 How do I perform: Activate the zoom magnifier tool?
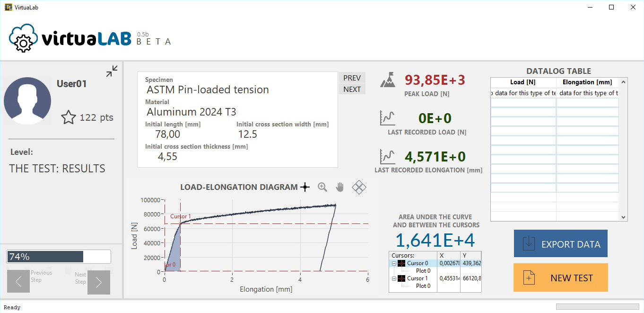322,188
